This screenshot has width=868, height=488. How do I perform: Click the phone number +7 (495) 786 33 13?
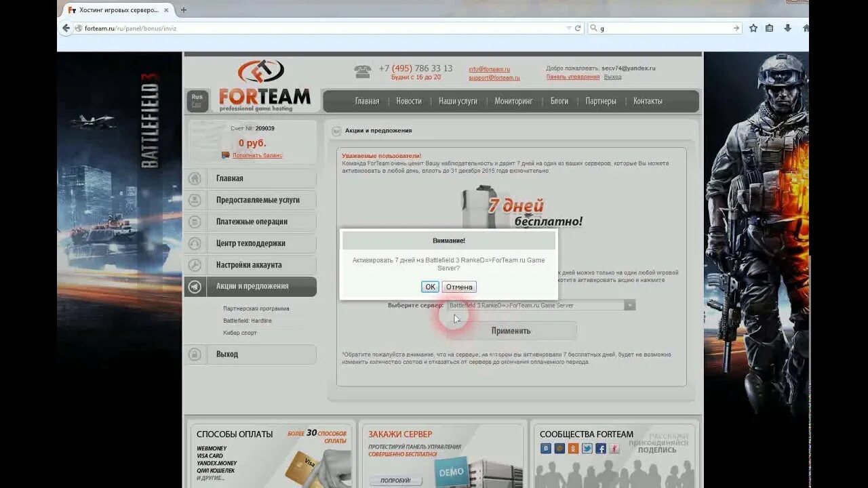point(415,68)
